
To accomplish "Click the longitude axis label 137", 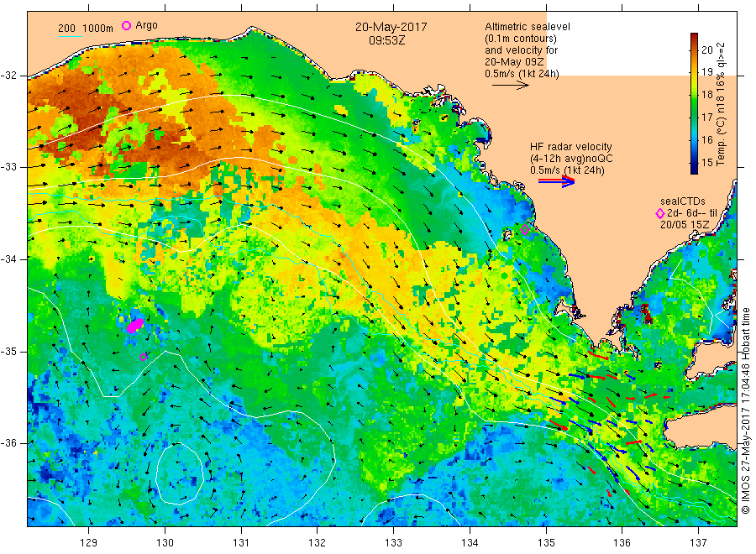I will (x=698, y=542).
